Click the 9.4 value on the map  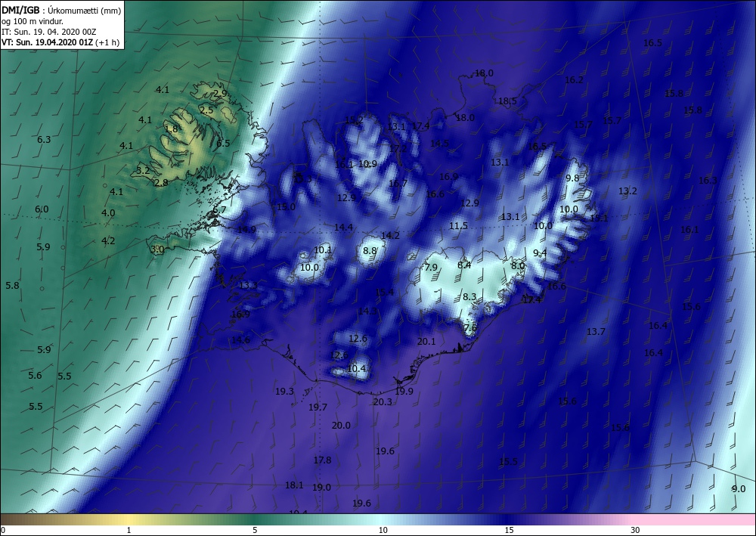[x=540, y=253]
